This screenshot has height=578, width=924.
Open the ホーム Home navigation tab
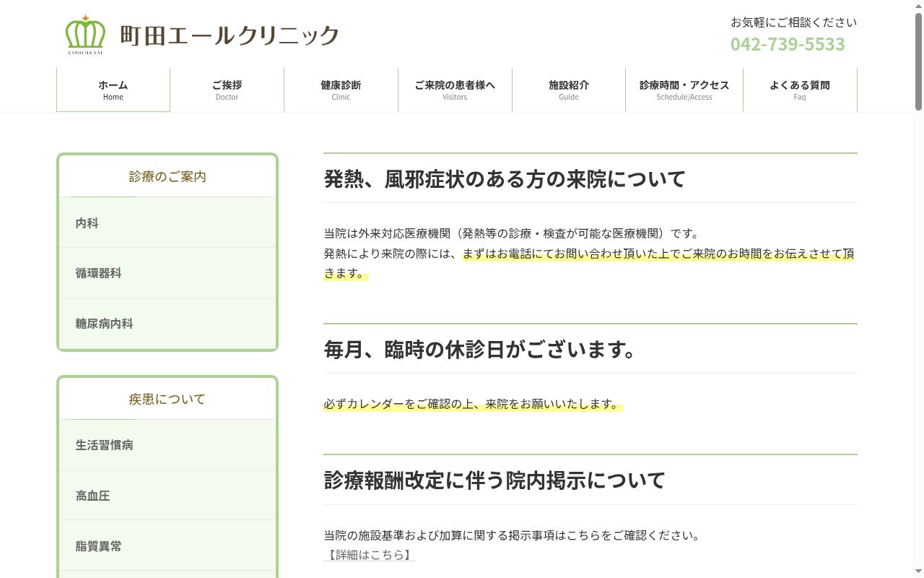113,90
